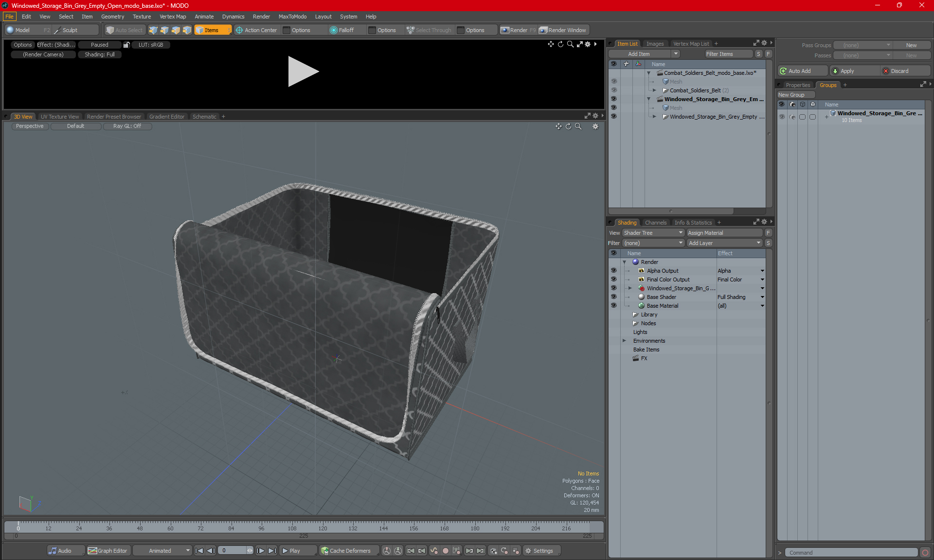
Task: Jump to the last frame
Action: [272, 551]
